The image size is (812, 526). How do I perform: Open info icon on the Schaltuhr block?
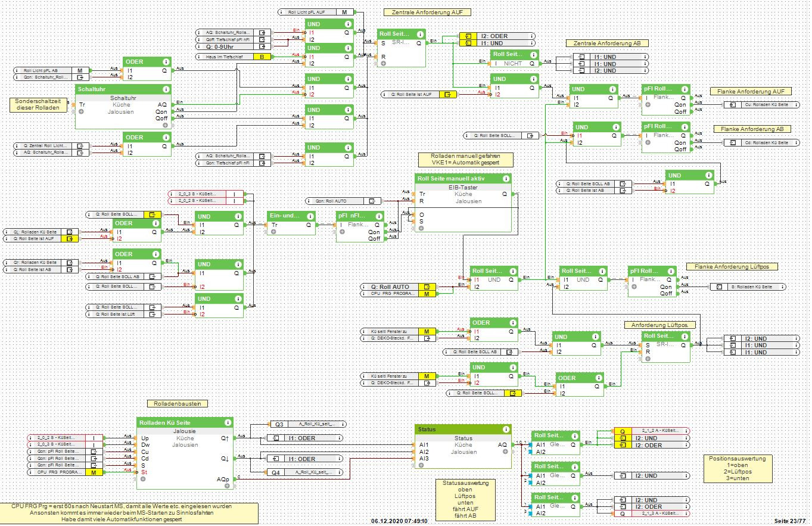166,89
